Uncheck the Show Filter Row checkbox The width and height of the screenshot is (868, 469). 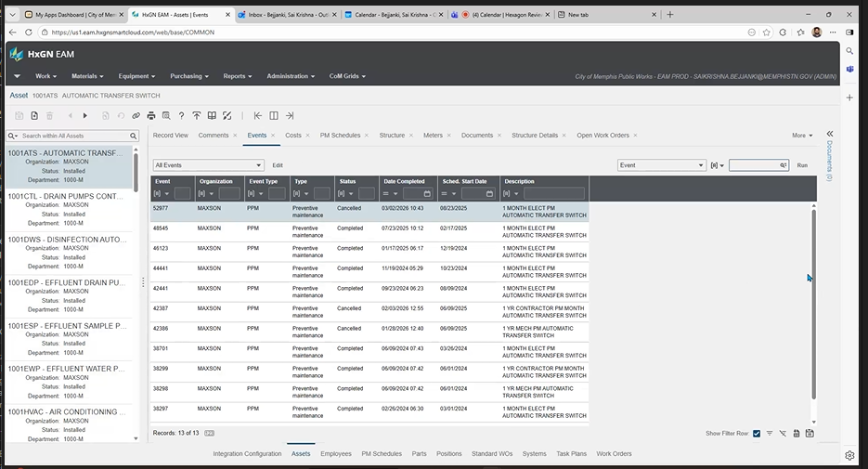click(757, 434)
